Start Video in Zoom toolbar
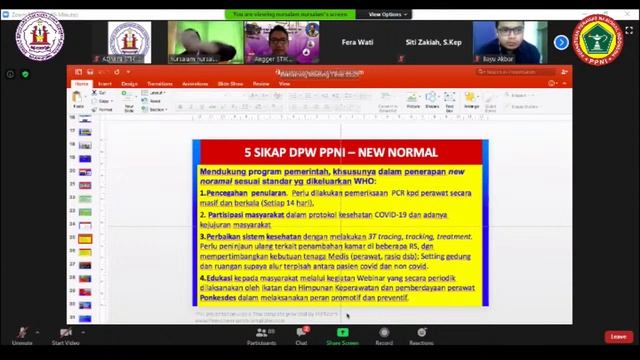The height and width of the screenshot is (360, 640). 65,336
